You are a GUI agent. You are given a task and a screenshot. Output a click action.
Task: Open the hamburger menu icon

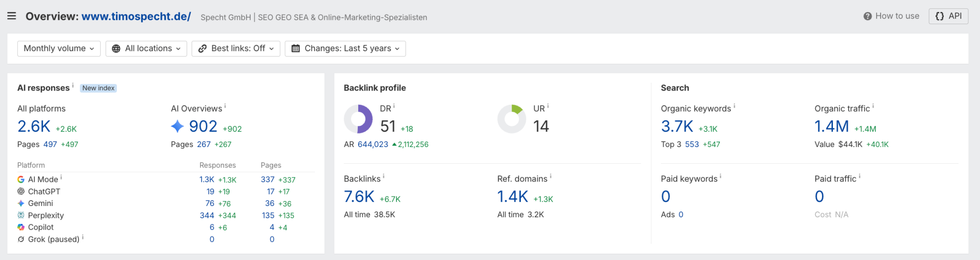12,16
